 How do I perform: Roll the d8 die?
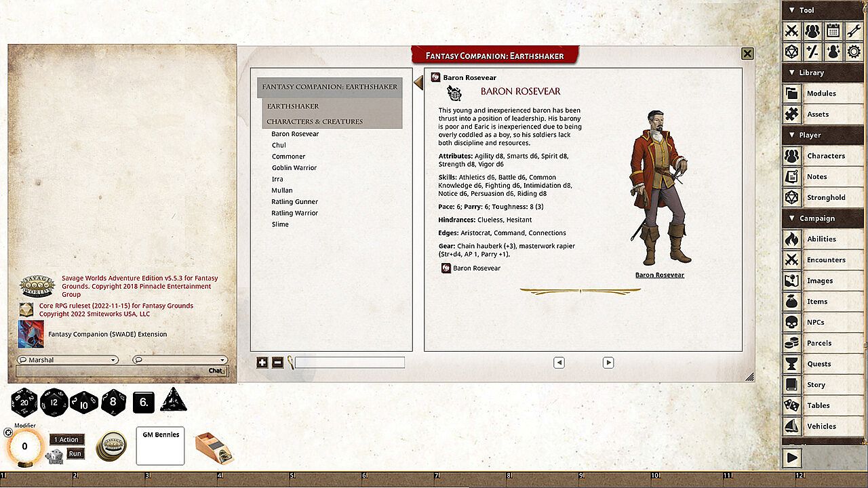114,403
